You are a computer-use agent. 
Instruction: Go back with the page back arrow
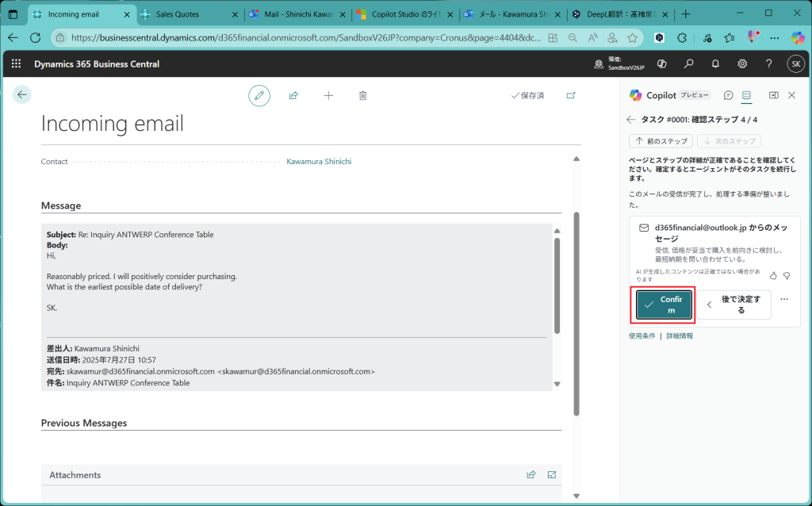click(x=21, y=95)
